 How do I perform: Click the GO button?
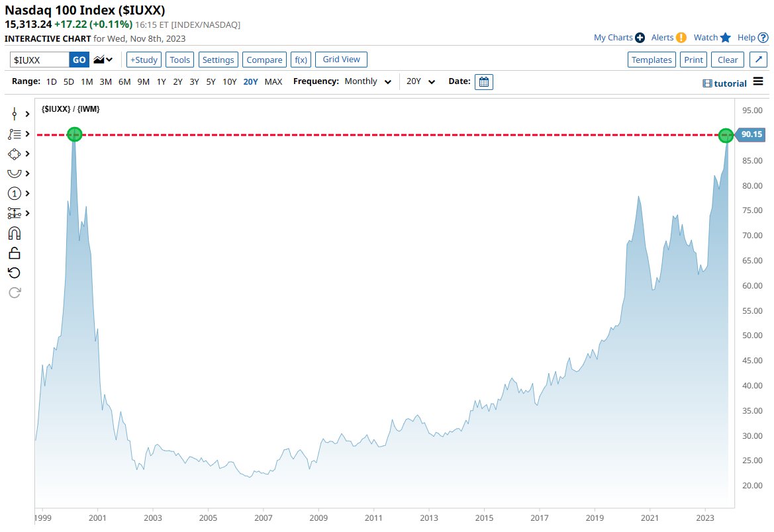(x=79, y=60)
